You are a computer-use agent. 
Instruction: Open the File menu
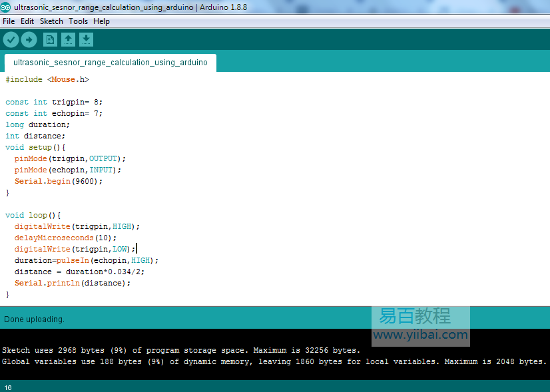pyautogui.click(x=9, y=21)
